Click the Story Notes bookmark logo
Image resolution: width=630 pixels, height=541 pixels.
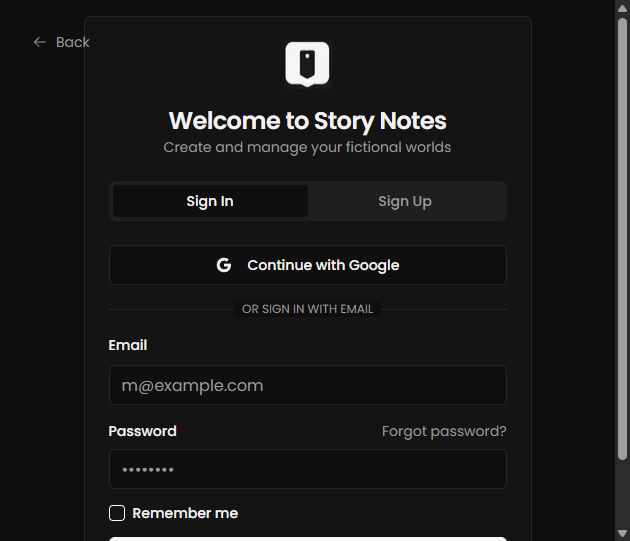(307, 64)
